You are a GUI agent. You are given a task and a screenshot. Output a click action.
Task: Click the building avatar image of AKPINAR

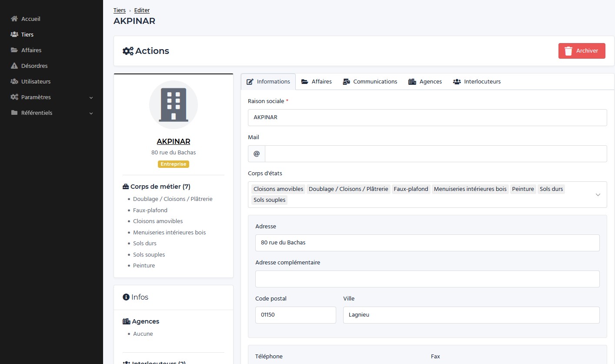174,105
